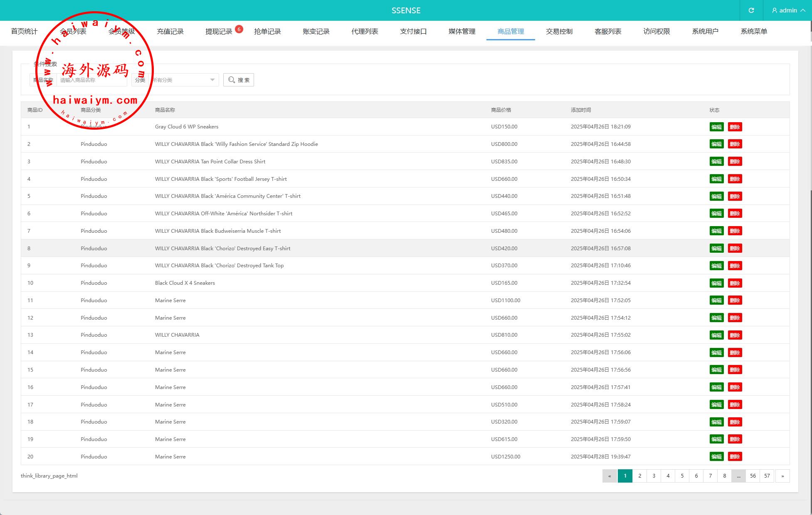Open the 提现记录 tab with badge

coord(219,31)
